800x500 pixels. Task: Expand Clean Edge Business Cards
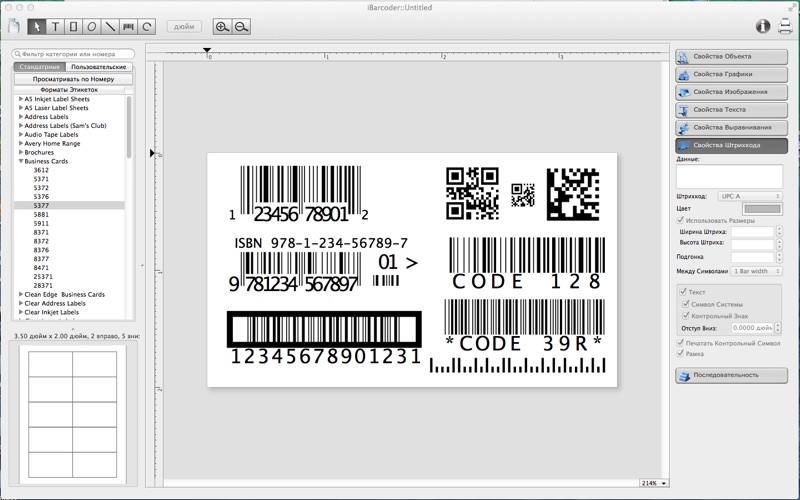click(21, 294)
